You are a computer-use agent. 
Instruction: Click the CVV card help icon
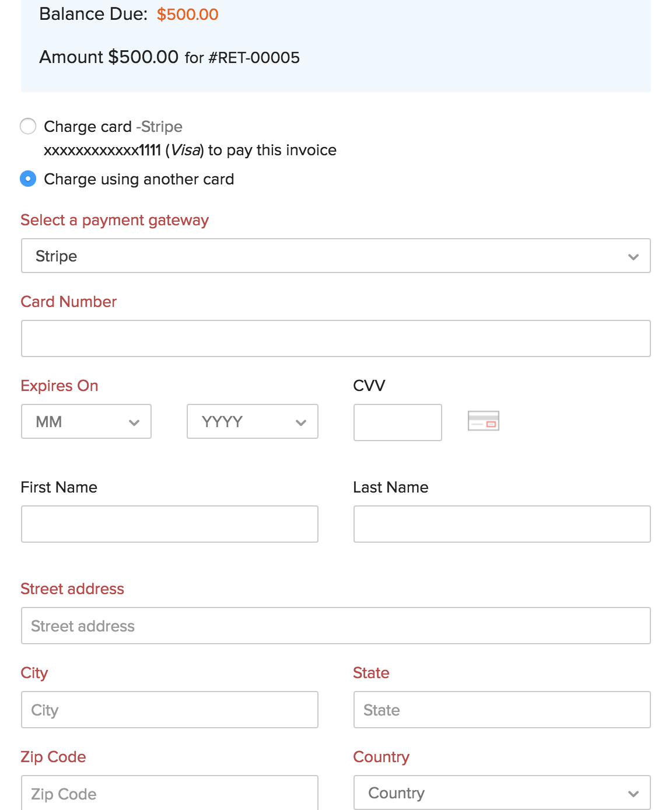tap(483, 421)
